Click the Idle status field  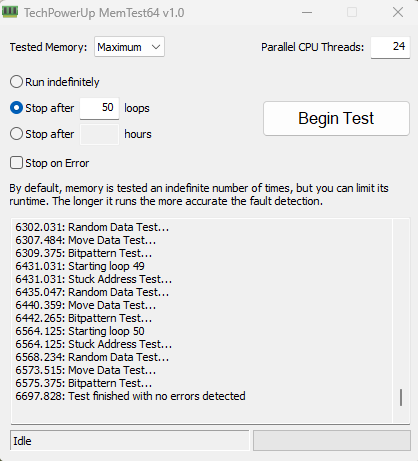click(x=130, y=440)
